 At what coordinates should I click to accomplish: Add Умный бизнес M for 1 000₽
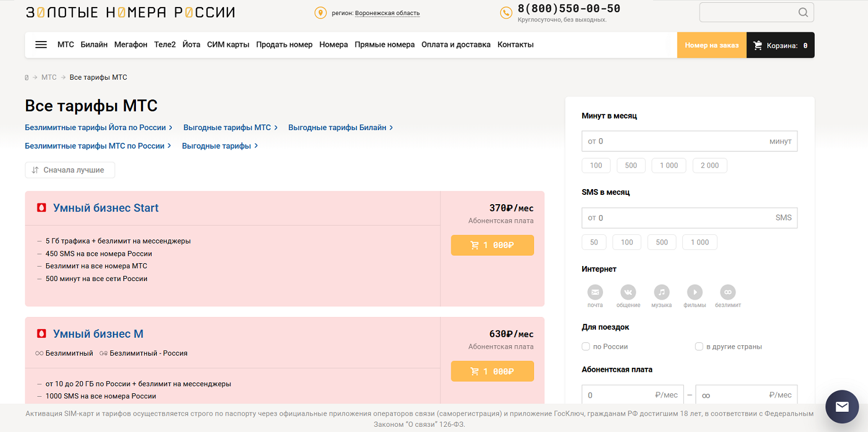492,371
